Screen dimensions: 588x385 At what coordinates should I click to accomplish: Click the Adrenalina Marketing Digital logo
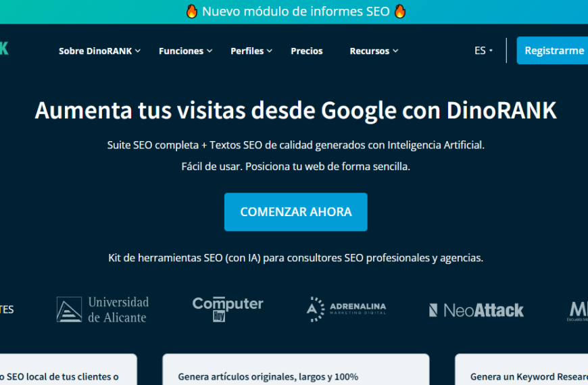click(x=346, y=309)
